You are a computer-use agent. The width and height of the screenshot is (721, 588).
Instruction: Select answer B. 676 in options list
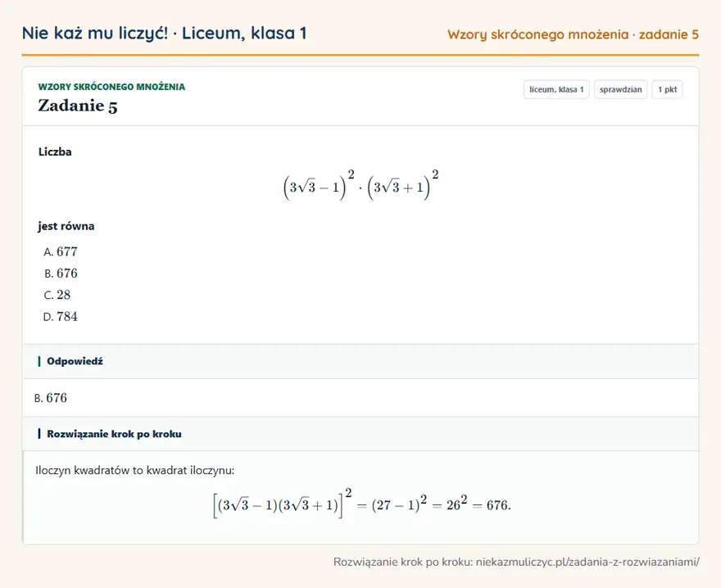(x=61, y=274)
